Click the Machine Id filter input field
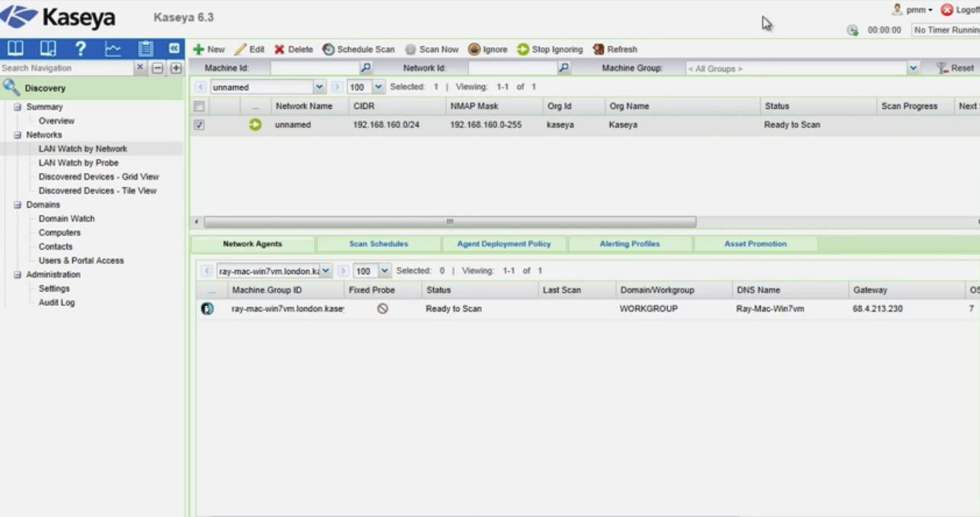 tap(314, 69)
